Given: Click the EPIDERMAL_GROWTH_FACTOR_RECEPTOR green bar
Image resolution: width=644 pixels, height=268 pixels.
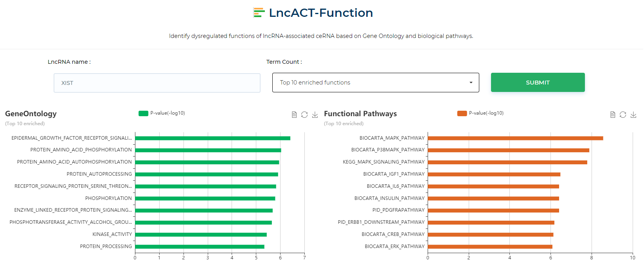Looking at the screenshot, I should [x=212, y=138].
